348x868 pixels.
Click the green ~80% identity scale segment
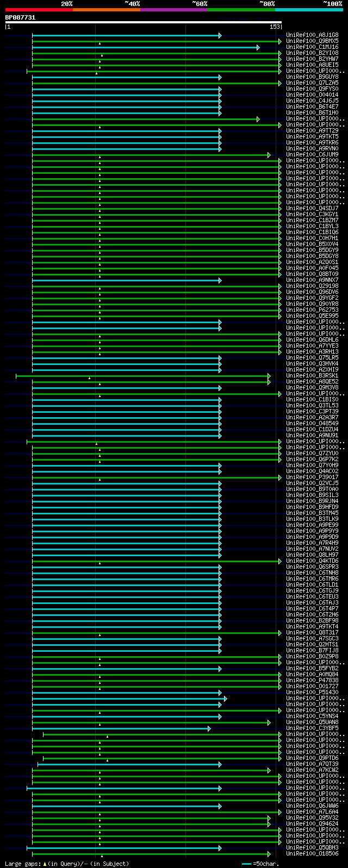241,10
